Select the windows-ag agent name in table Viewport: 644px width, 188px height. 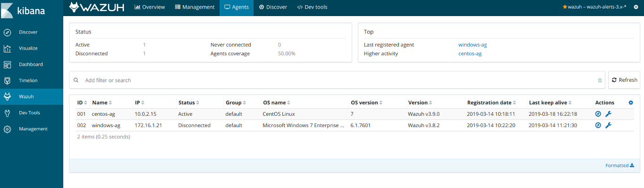click(106, 125)
